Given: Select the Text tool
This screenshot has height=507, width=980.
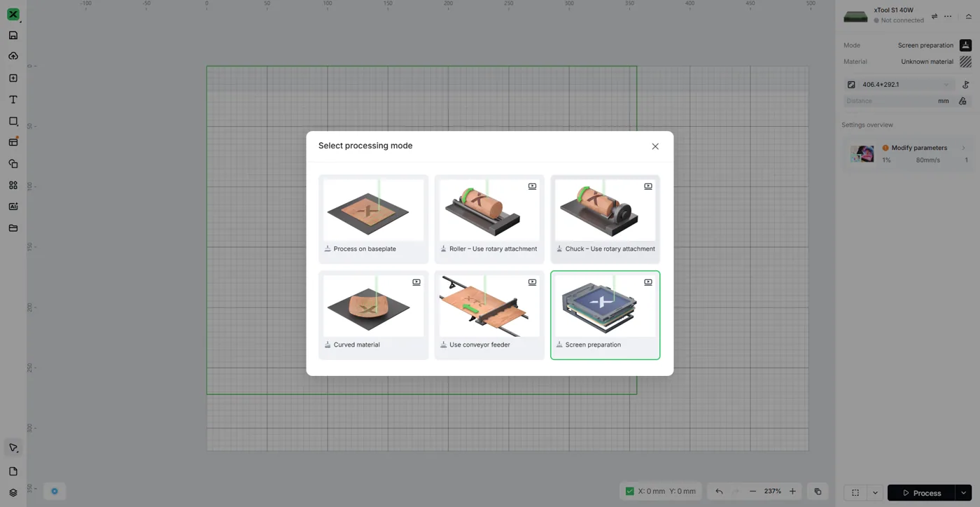Looking at the screenshot, I should click(x=13, y=99).
